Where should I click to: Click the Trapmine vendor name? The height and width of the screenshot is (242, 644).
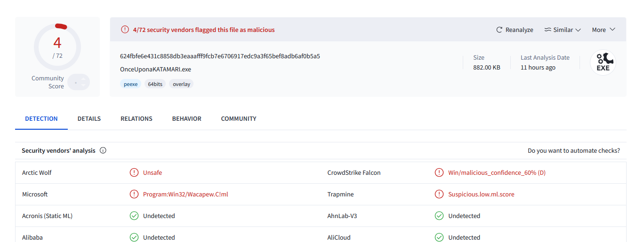pyautogui.click(x=340, y=194)
